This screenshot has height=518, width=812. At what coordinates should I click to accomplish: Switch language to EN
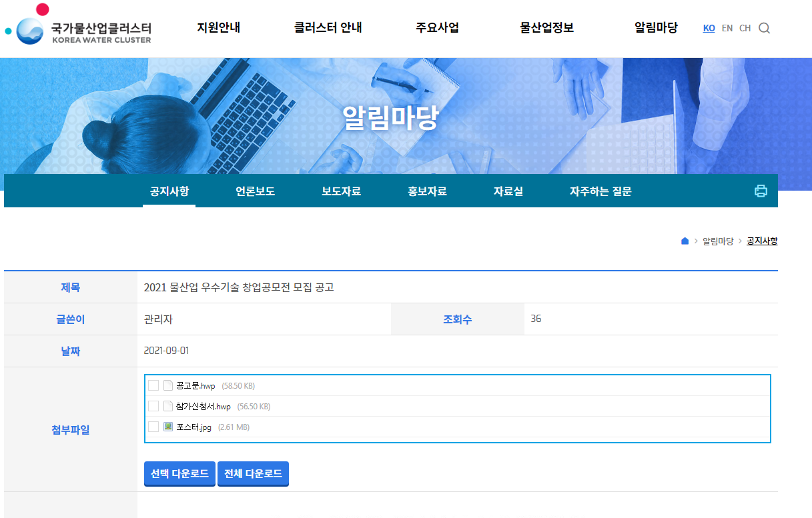coord(727,28)
